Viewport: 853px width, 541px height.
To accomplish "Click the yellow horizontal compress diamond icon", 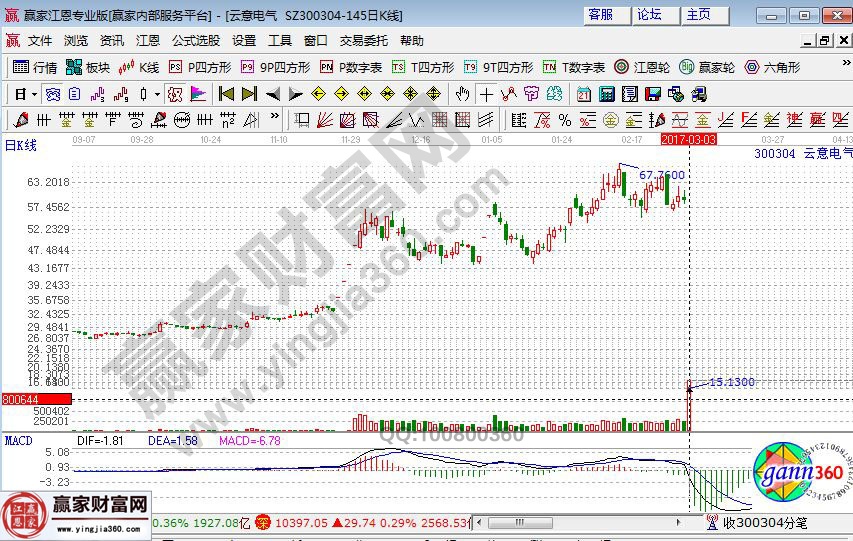I will coord(387,95).
